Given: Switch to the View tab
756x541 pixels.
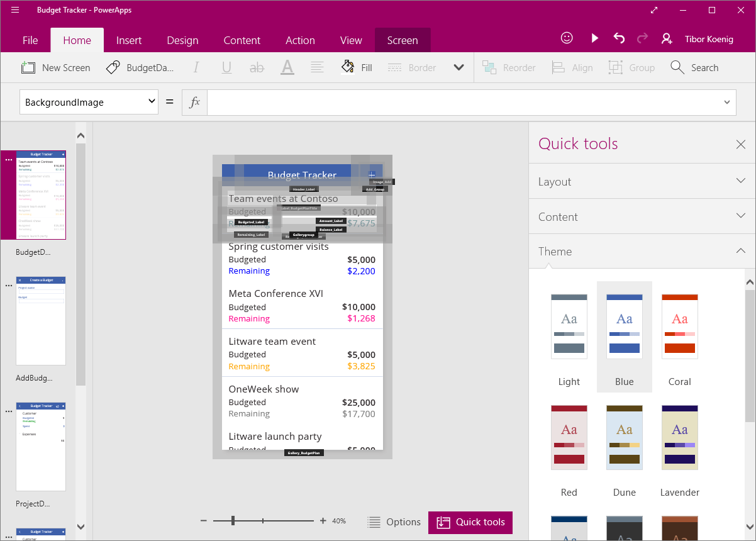Looking at the screenshot, I should 351,40.
